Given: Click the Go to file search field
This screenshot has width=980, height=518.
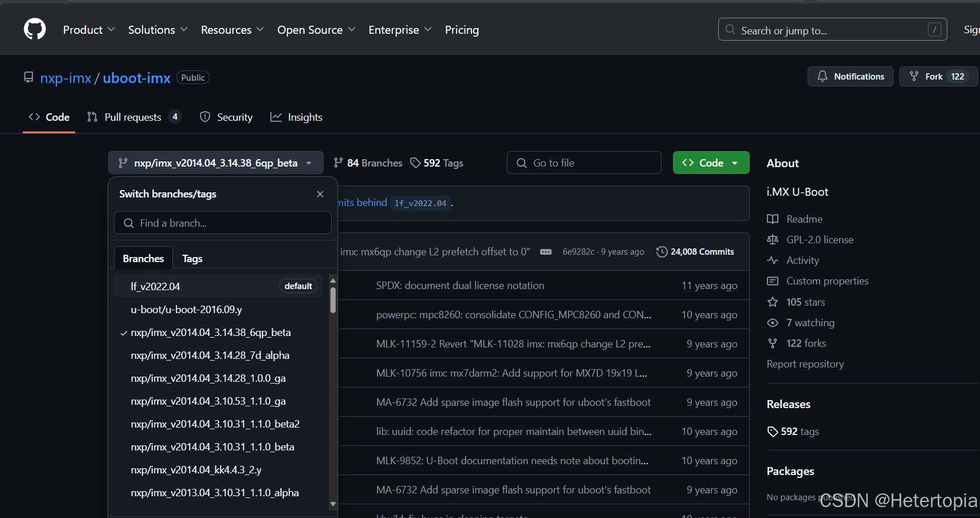Looking at the screenshot, I should 584,163.
